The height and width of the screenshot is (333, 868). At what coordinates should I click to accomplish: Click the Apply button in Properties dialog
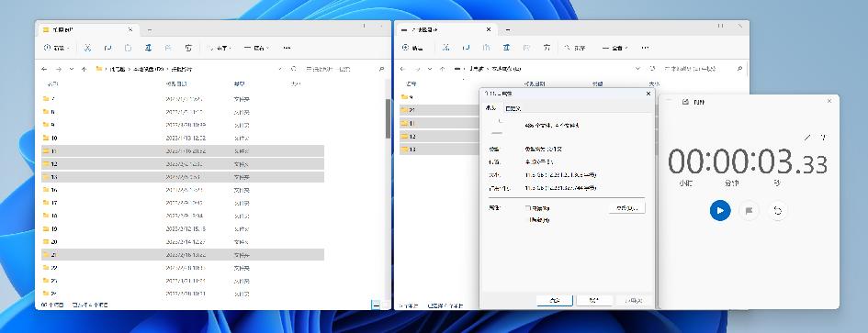tap(634, 300)
